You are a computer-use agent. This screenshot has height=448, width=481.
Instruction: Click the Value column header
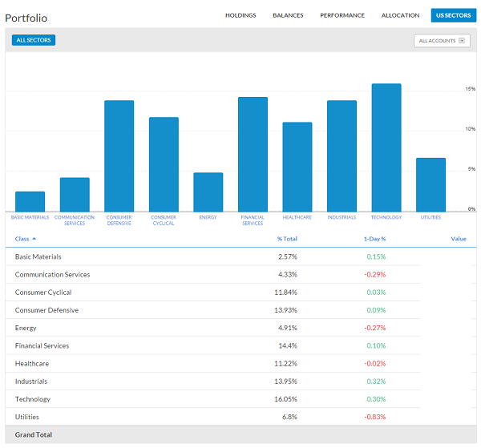pos(458,239)
